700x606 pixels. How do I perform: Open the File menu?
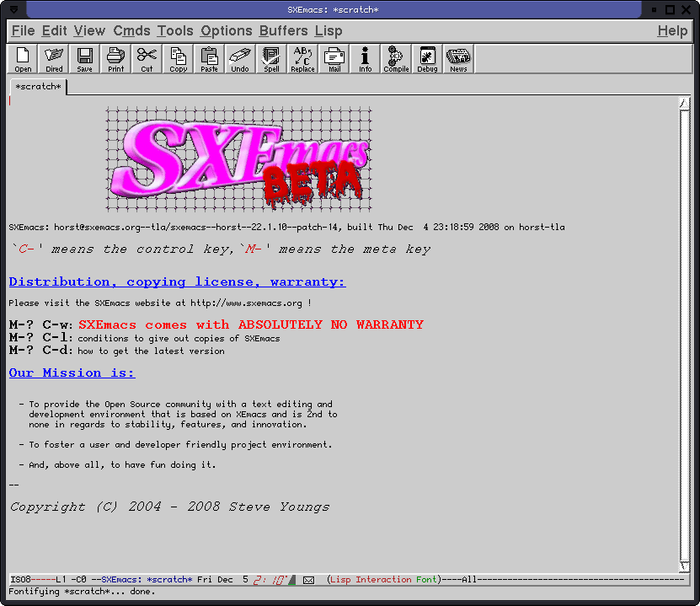tap(23, 31)
